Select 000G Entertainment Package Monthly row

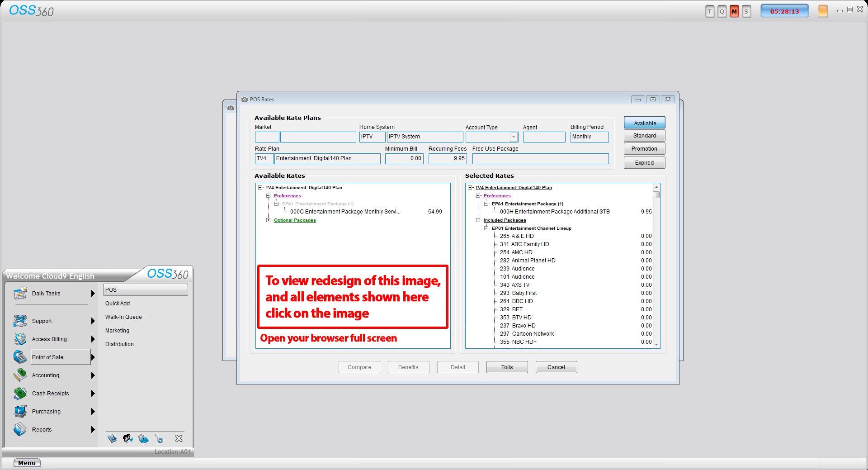tap(366, 212)
